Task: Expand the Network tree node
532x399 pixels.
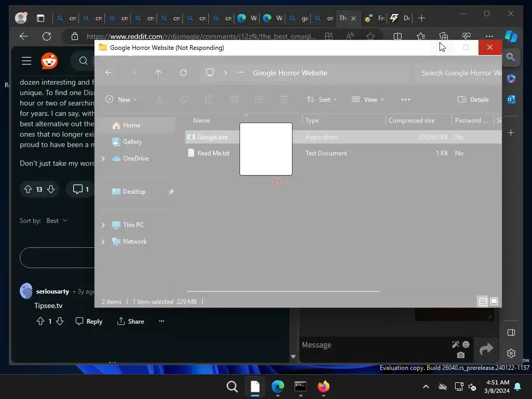Action: point(103,242)
